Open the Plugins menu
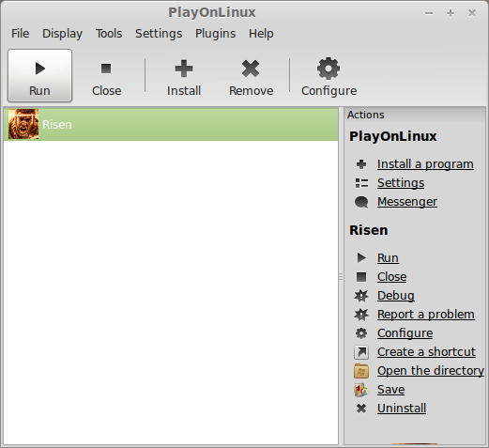 [x=215, y=34]
